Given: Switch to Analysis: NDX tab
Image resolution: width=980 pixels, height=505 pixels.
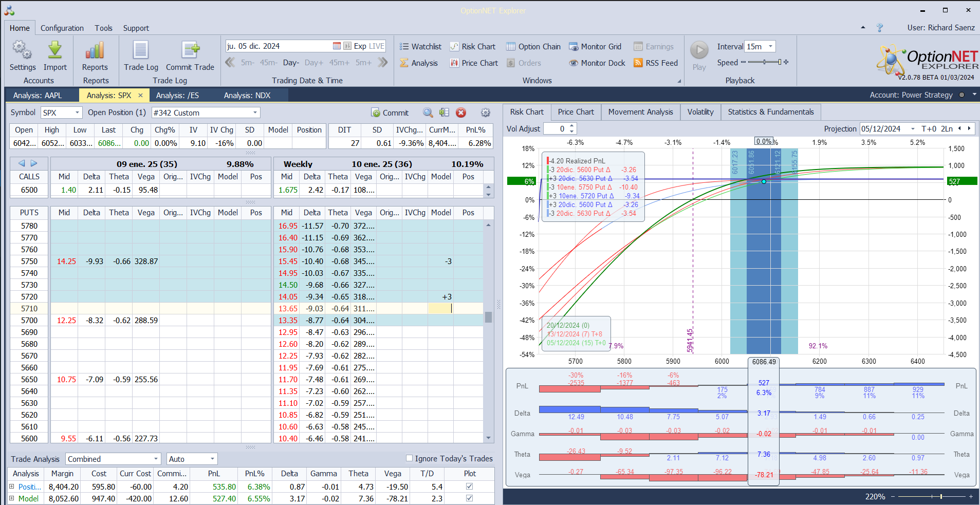Looking at the screenshot, I should (247, 96).
